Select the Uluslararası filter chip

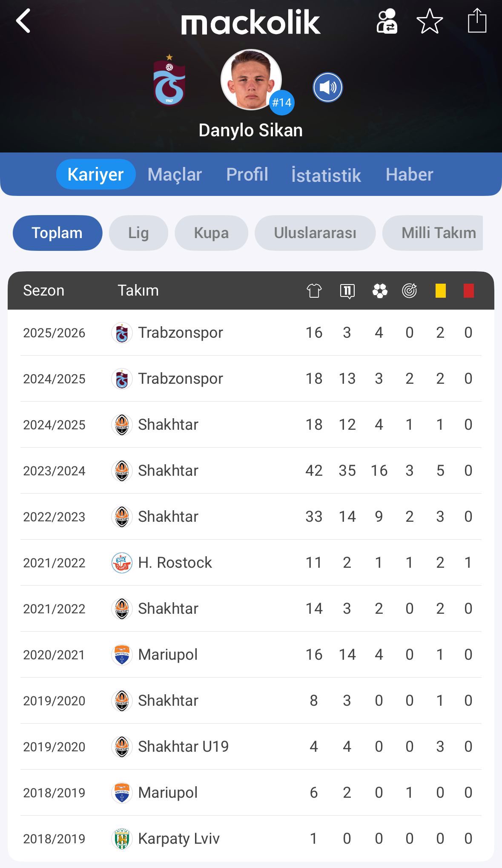pyautogui.click(x=315, y=233)
